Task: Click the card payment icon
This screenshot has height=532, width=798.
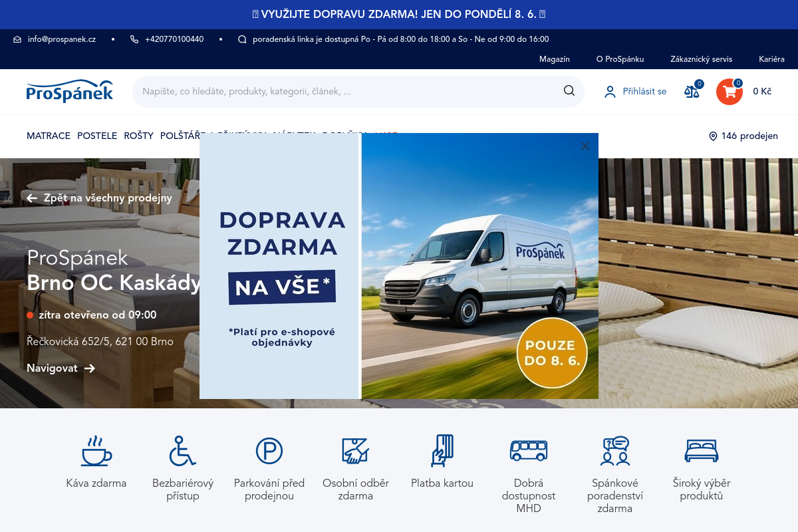Action: [442, 451]
